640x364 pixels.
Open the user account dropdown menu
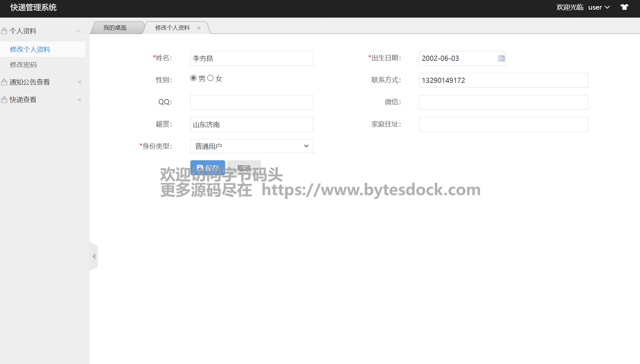pyautogui.click(x=599, y=7)
